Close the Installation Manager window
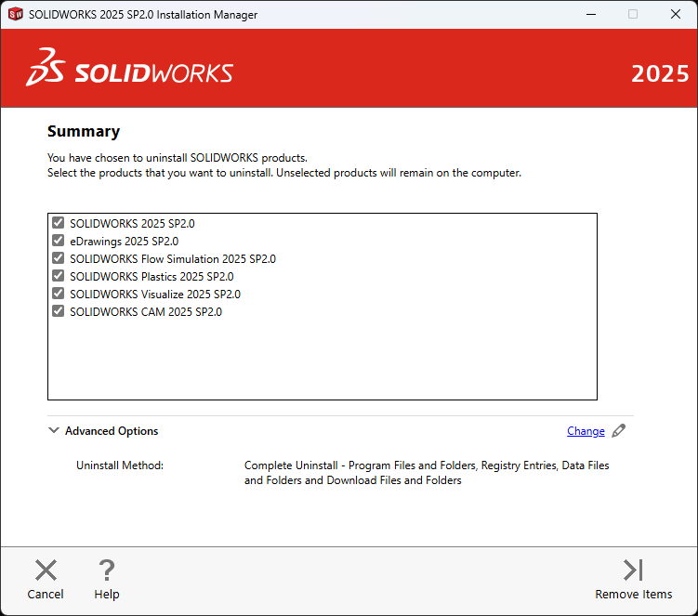The height and width of the screenshot is (616, 698). click(x=676, y=15)
